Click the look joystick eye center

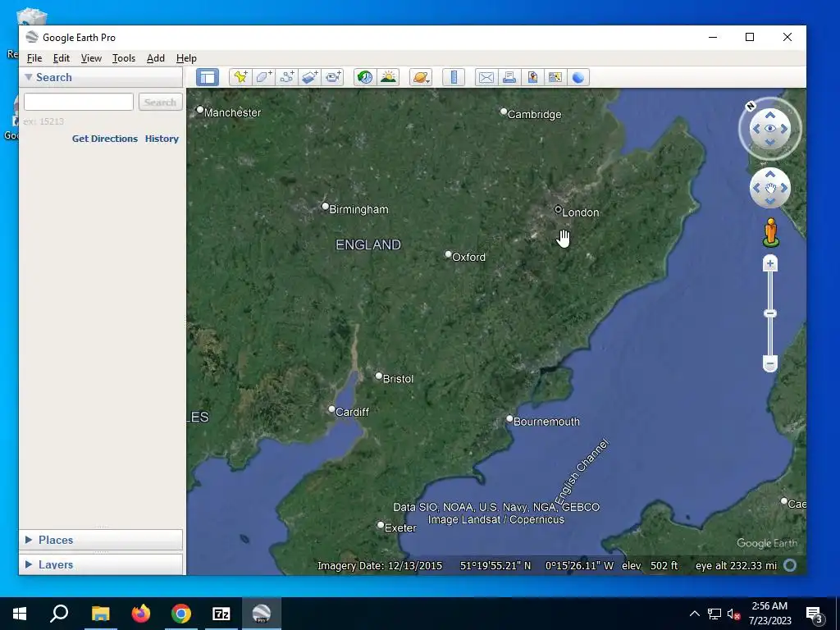tap(769, 129)
